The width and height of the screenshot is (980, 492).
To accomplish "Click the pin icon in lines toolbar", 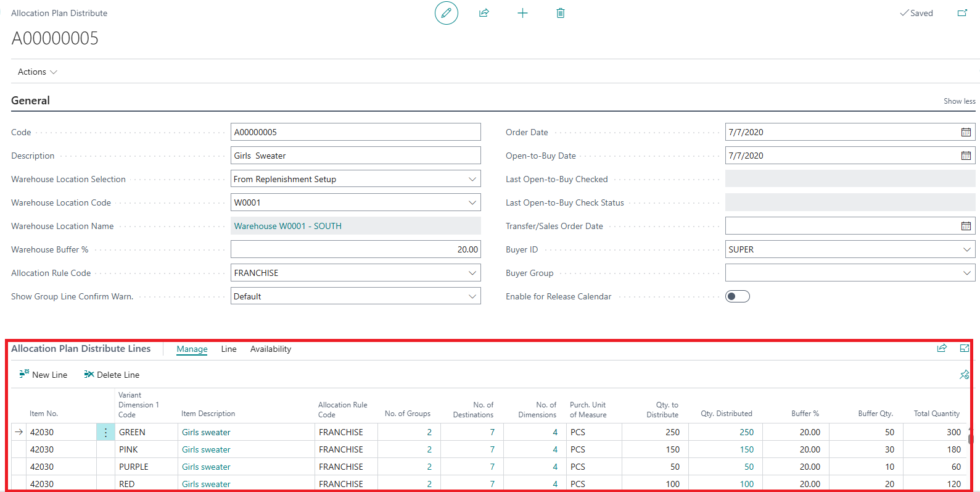I will 964,375.
